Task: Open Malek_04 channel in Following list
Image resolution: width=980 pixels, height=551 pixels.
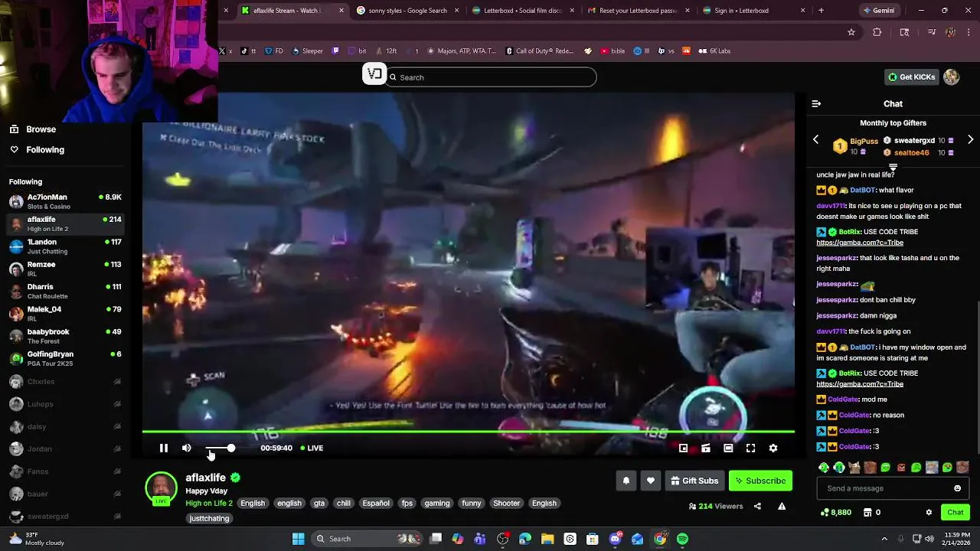Action: coord(64,314)
